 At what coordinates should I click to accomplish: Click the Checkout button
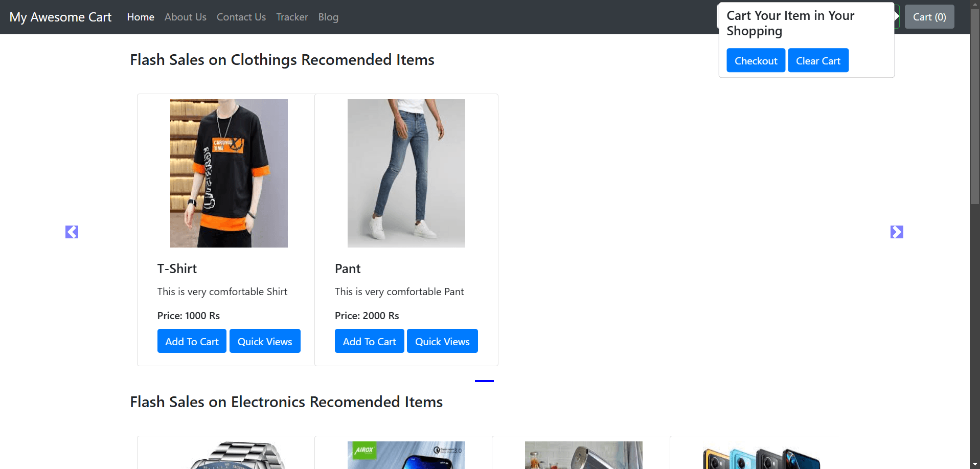coord(756,61)
